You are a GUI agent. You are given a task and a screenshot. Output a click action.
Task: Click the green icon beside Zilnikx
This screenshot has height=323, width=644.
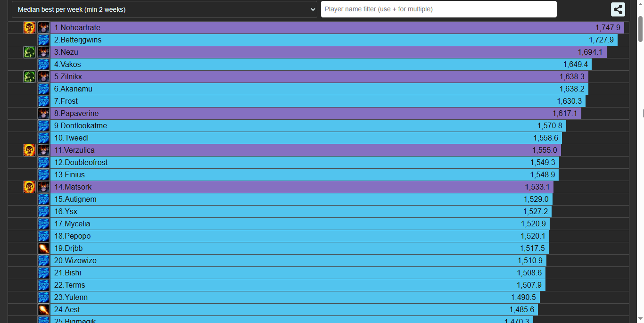click(x=29, y=77)
